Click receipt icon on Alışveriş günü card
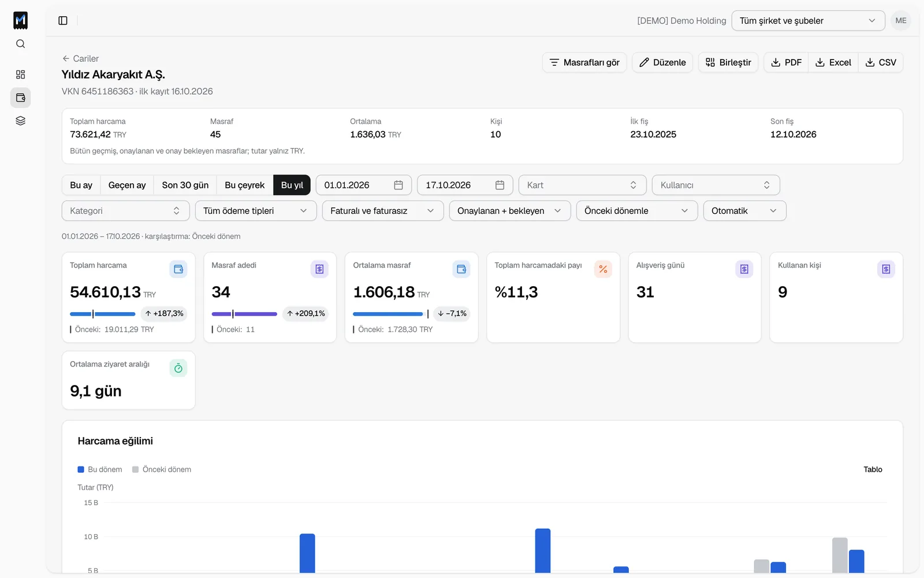The width and height of the screenshot is (924, 578). pyautogui.click(x=744, y=269)
